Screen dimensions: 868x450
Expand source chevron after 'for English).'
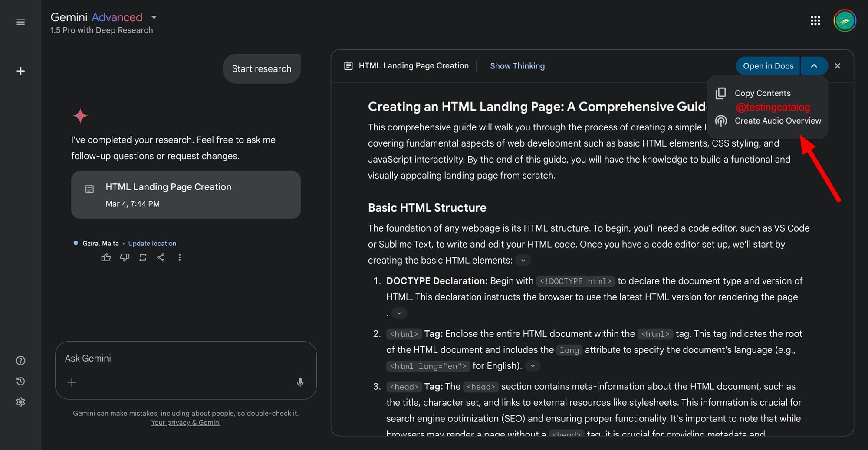click(x=533, y=366)
